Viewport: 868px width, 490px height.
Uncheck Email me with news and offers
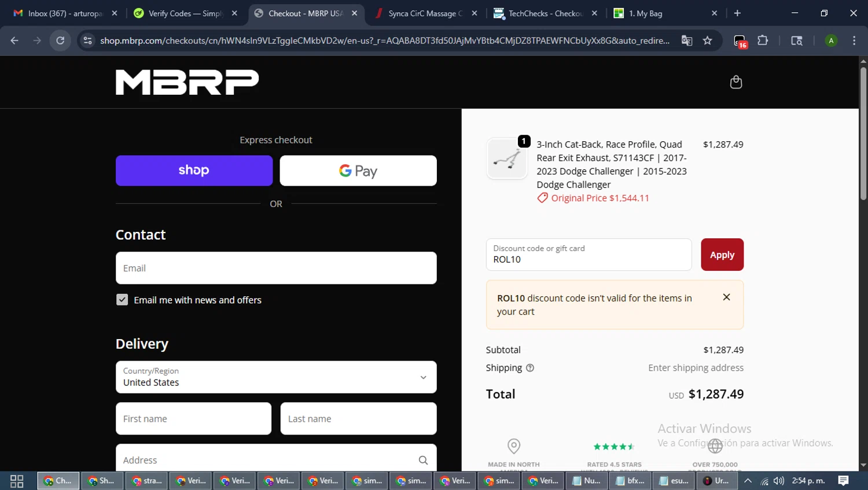click(x=122, y=300)
